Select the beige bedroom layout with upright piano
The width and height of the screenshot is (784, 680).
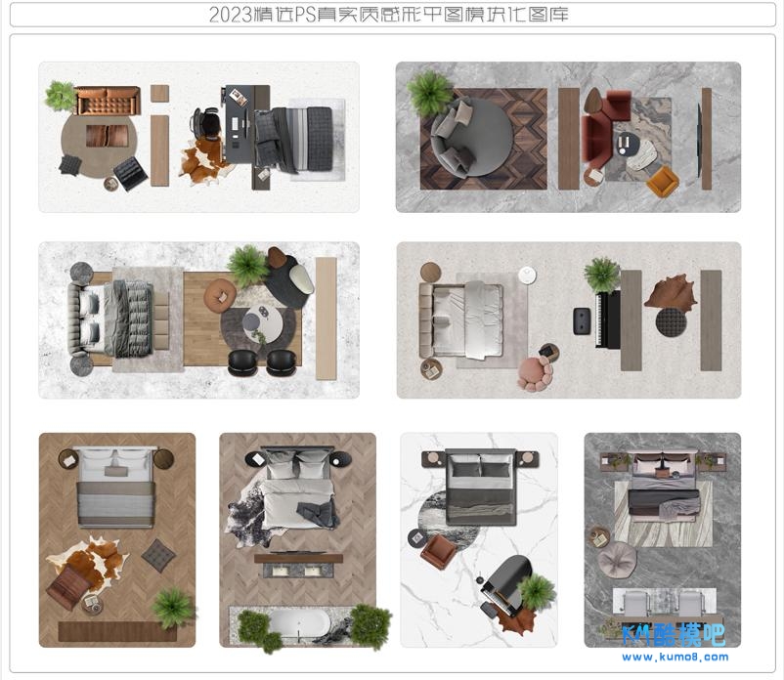pyautogui.click(x=567, y=320)
